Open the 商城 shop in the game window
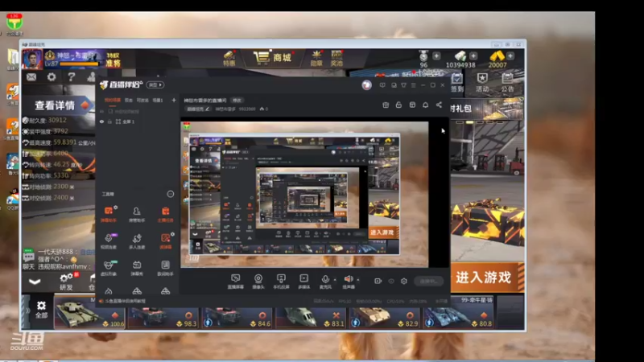The image size is (644, 362). pyautogui.click(x=272, y=57)
